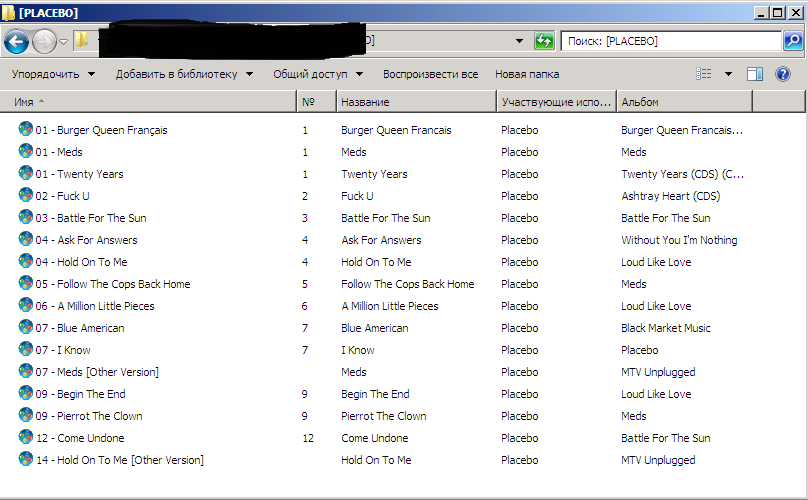Select icon for 14 - Hold On To Me [Other Version]
Viewport: 808px width, 500px height.
click(x=25, y=459)
